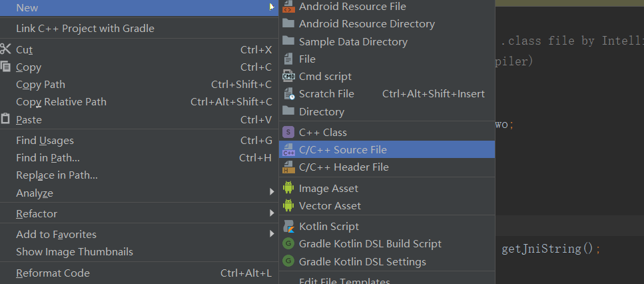Click the Gradle Kotlin DSL Settings icon
Image resolution: width=644 pixels, height=284 pixels.
(289, 261)
